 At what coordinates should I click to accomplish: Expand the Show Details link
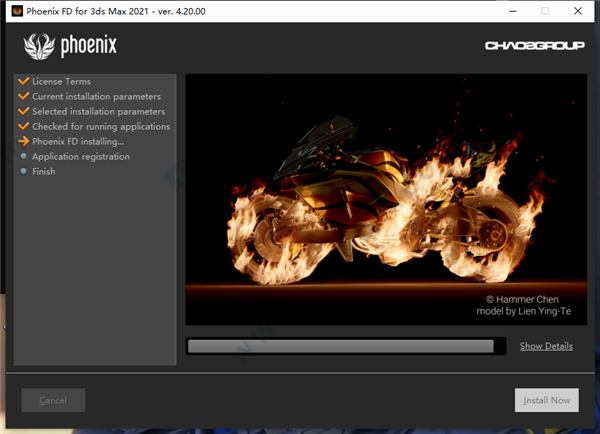(x=546, y=346)
